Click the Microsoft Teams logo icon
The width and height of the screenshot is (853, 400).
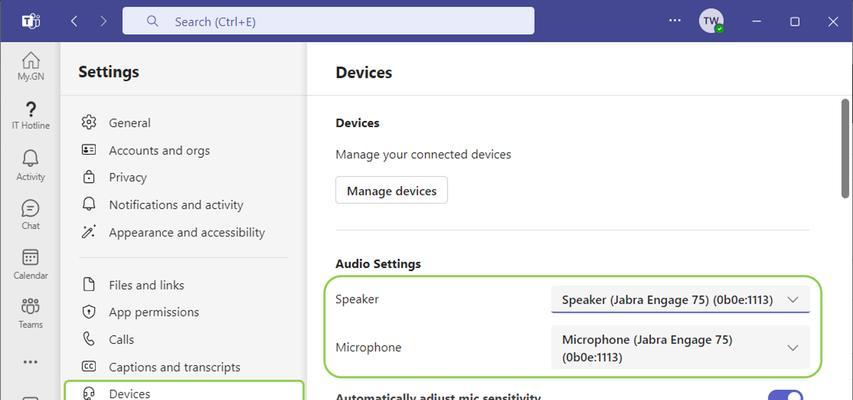(x=31, y=21)
